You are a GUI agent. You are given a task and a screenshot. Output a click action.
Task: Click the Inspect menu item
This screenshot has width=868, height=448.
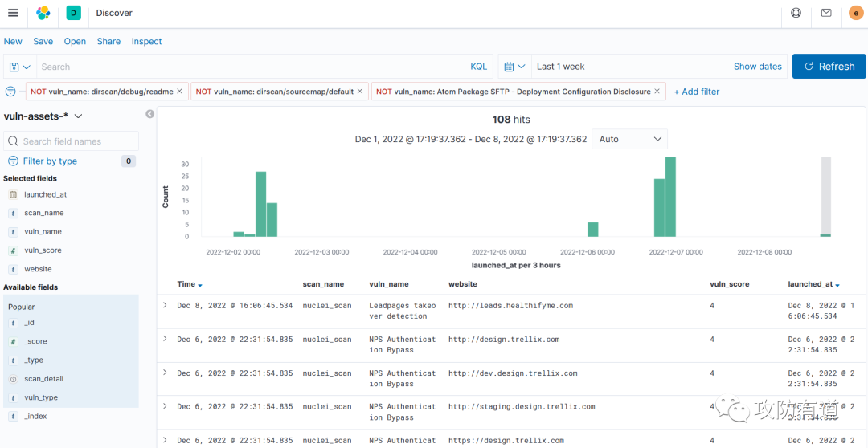coord(147,42)
